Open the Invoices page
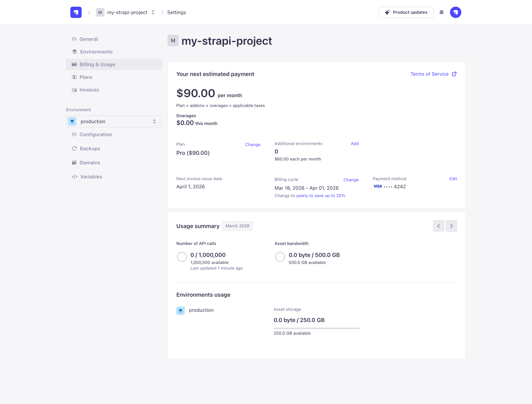Viewport: 532px width, 404px height. tap(89, 90)
